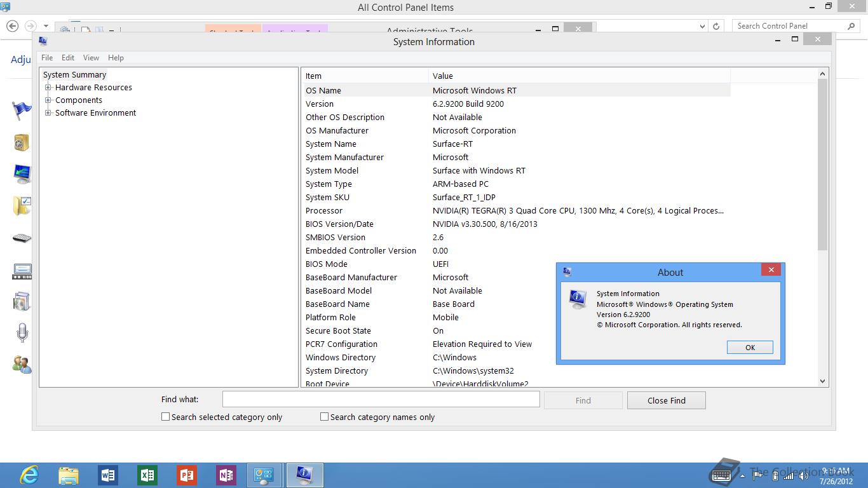Launch Word from the taskbar
868x488 pixels.
[108, 475]
